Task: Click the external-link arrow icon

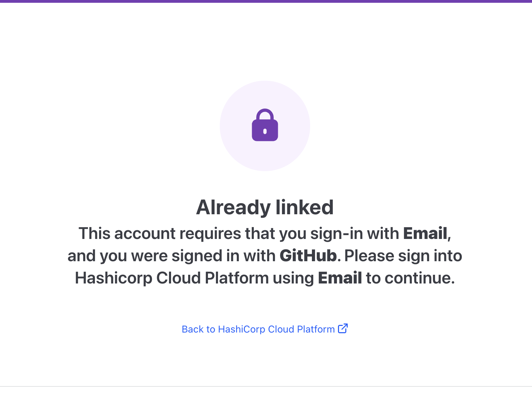Action: pyautogui.click(x=343, y=328)
